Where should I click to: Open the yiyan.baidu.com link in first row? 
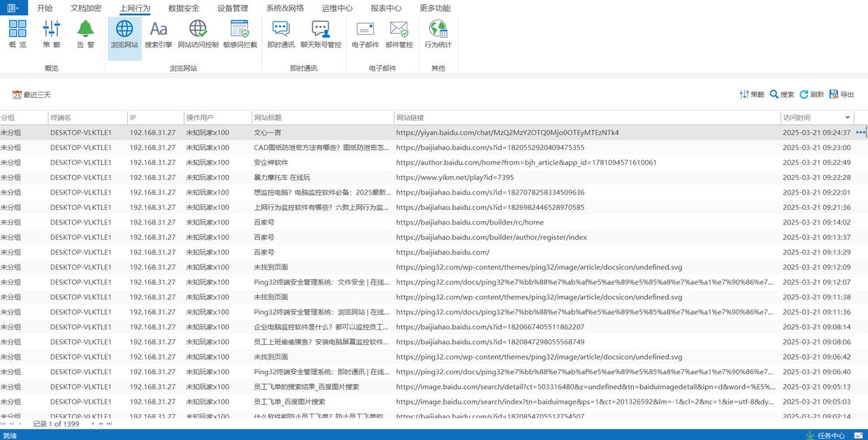click(x=507, y=132)
